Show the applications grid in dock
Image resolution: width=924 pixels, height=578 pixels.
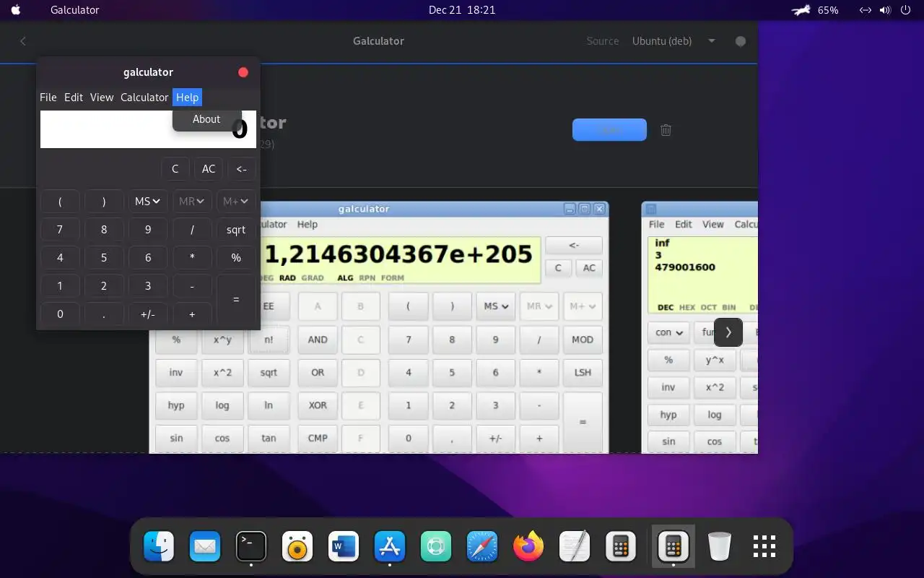[x=764, y=547]
